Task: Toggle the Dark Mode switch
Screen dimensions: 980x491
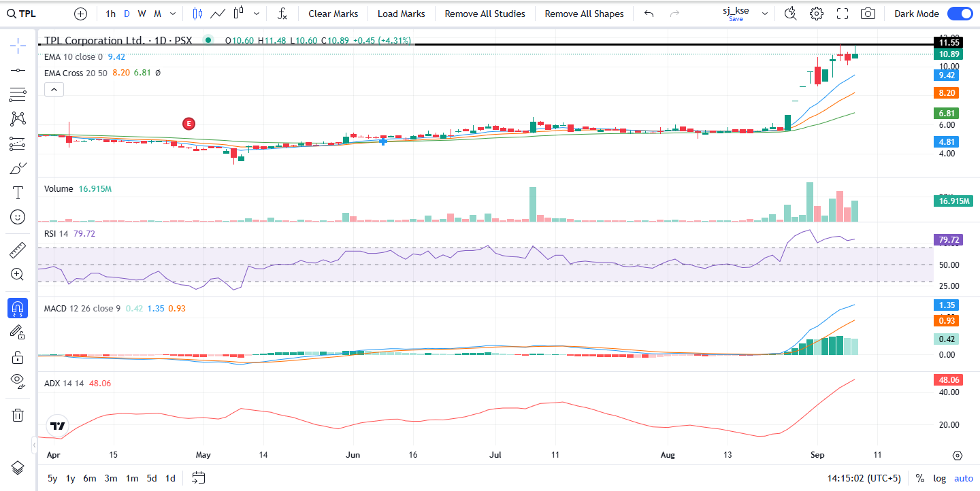Action: click(960, 14)
